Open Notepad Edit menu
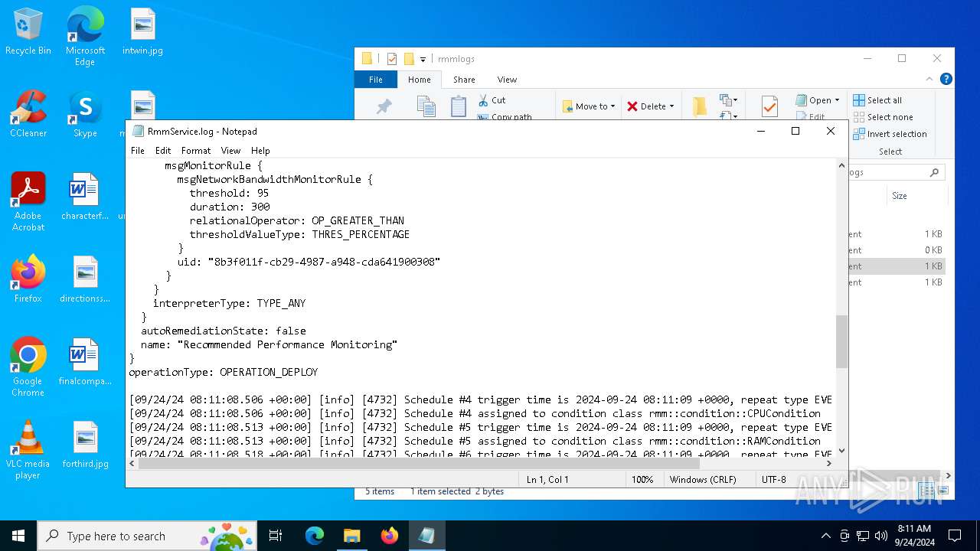The height and width of the screenshot is (551, 980). coord(163,151)
